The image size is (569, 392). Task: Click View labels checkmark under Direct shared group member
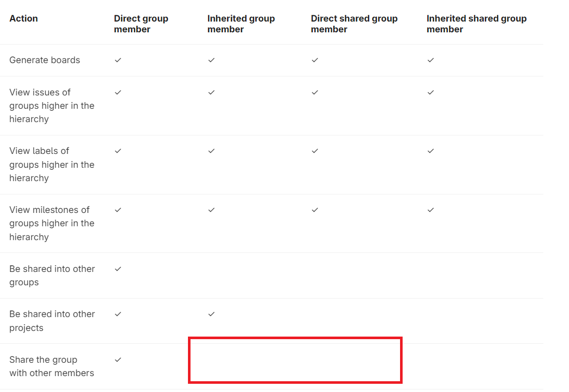click(315, 151)
